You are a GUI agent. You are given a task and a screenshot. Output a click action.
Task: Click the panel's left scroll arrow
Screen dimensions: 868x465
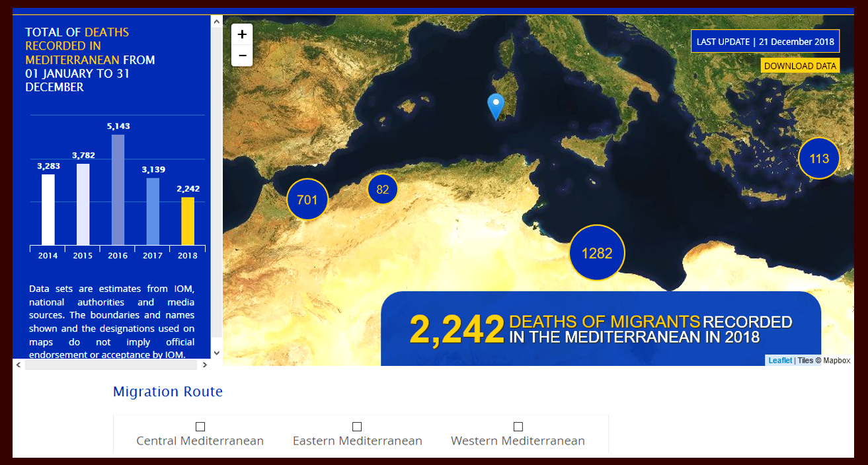pyautogui.click(x=19, y=365)
